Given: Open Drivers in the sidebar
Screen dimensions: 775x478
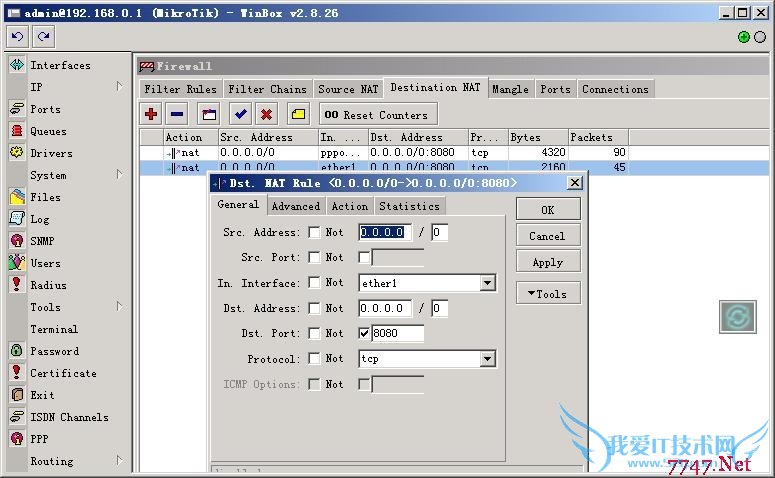Looking at the screenshot, I should 51,153.
